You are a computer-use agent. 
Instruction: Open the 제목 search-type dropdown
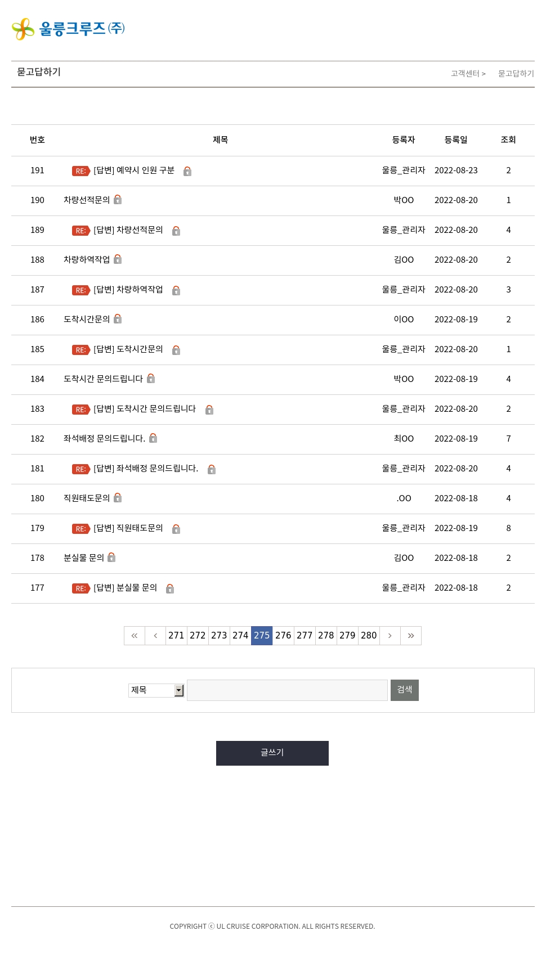tap(156, 690)
